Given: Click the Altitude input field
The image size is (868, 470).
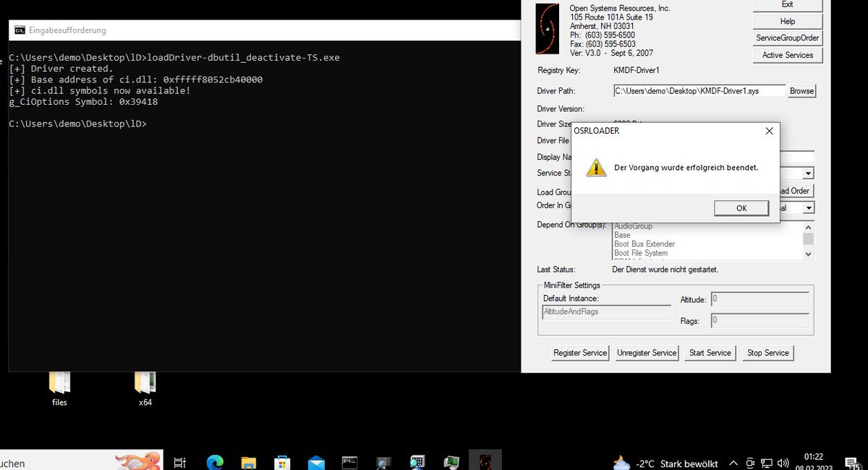Looking at the screenshot, I should click(759, 299).
